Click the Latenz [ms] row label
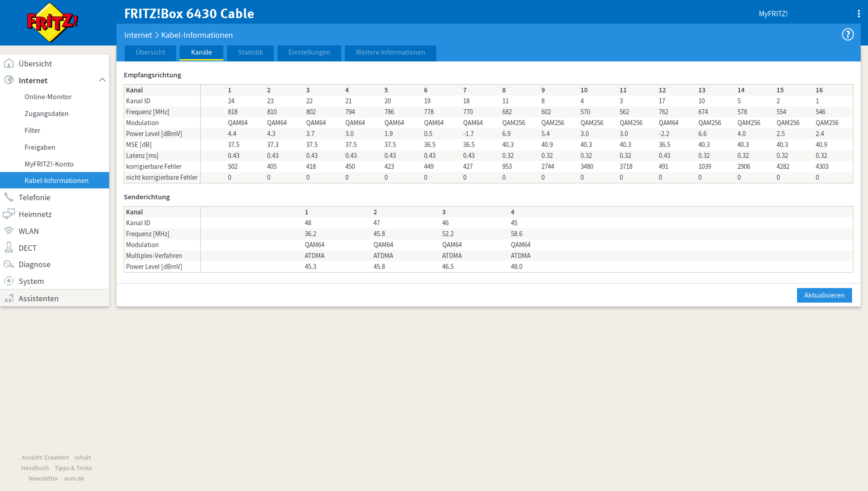Screen dimensions: 868x491 [142, 156]
